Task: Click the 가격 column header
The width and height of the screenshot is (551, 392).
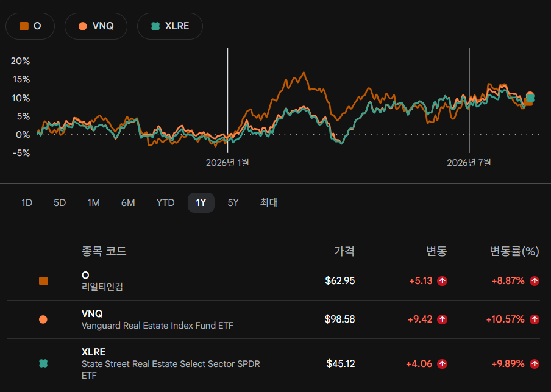Action: coord(344,251)
